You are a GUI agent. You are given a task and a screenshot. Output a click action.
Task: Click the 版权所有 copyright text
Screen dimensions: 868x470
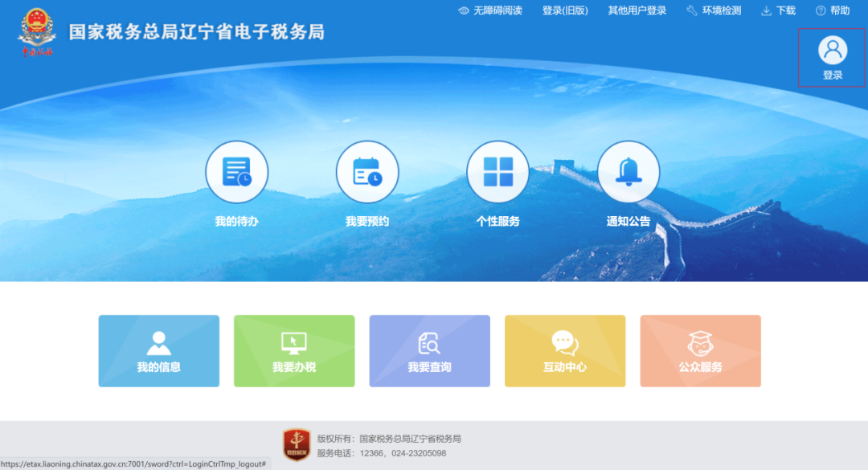(x=389, y=439)
